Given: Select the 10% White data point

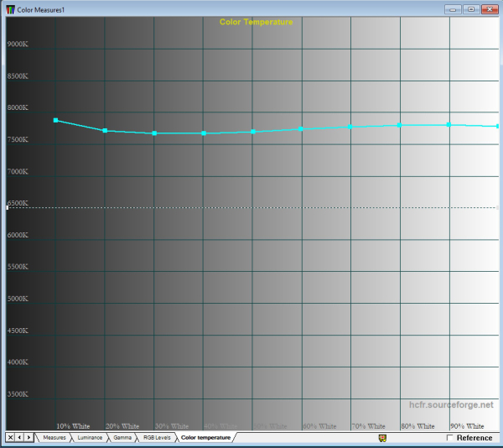Looking at the screenshot, I should pos(55,120).
